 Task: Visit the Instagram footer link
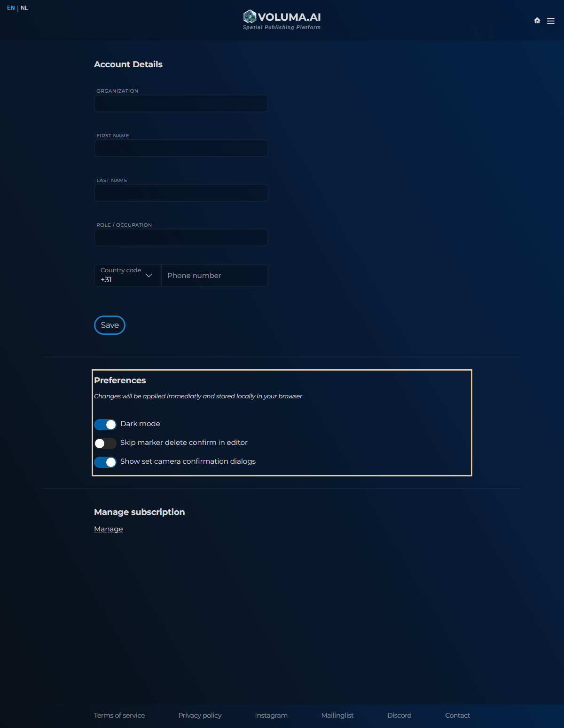pyautogui.click(x=271, y=715)
